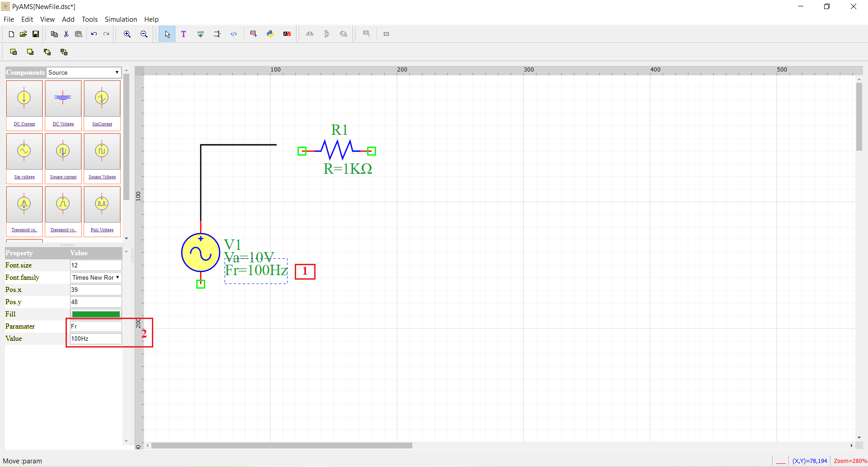The image size is (868, 467).
Task: Pick the Trapezoid voltage component
Action: point(63,211)
